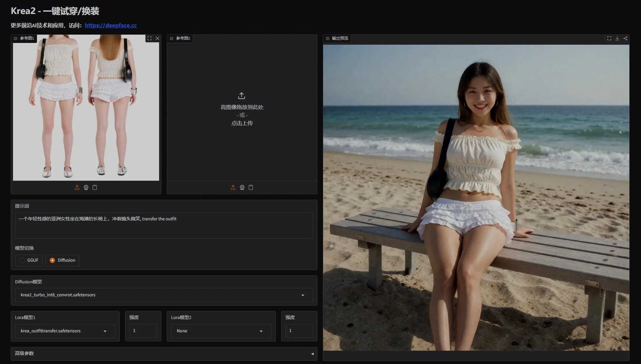View 参考图1 image fullscreen
This screenshot has width=641, height=364.
149,38
